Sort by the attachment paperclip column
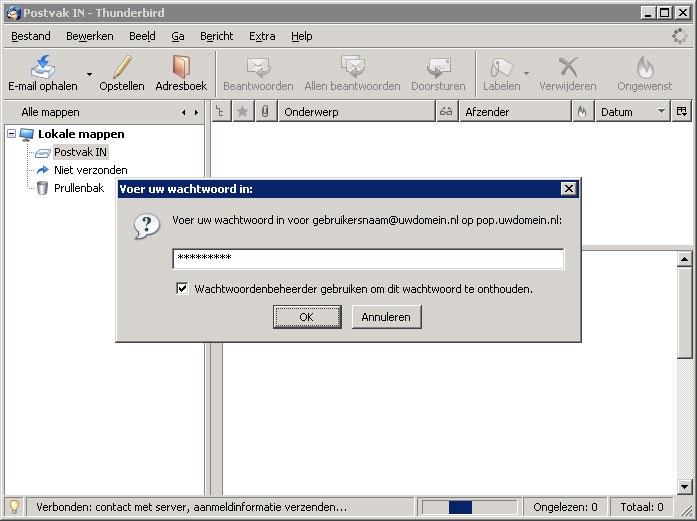Screen dimensions: 697x521 pos(265,112)
